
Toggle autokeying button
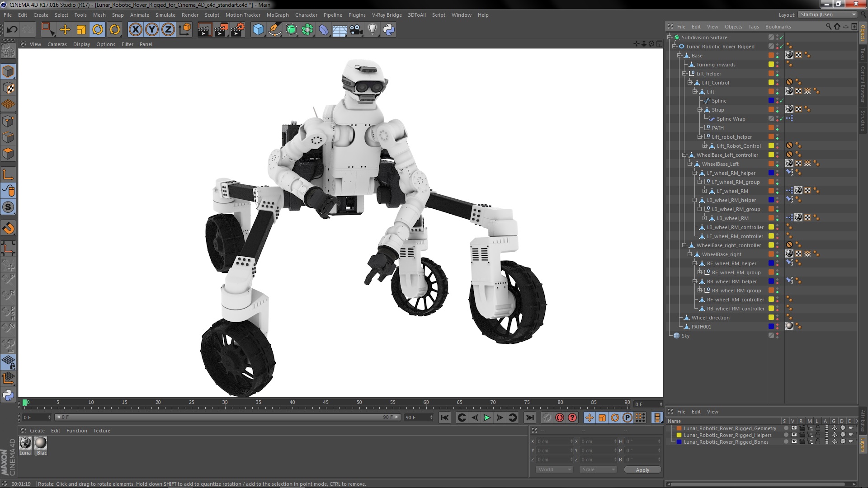pyautogui.click(x=560, y=418)
